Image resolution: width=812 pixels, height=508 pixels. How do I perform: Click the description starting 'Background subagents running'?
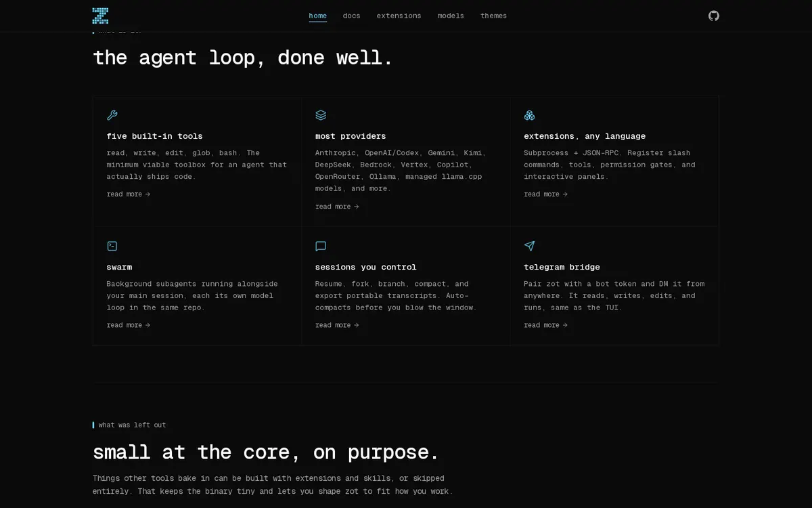[192, 295]
